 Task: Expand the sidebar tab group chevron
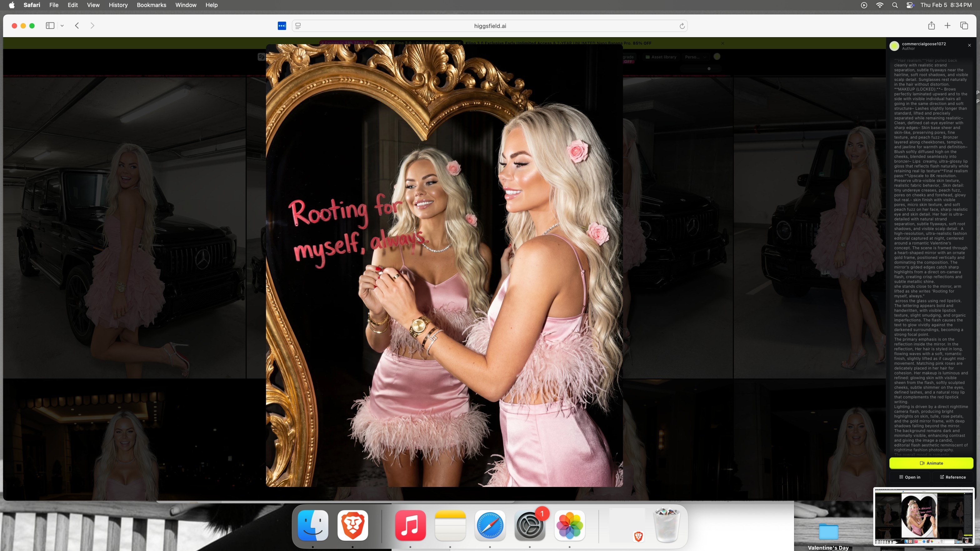click(62, 26)
